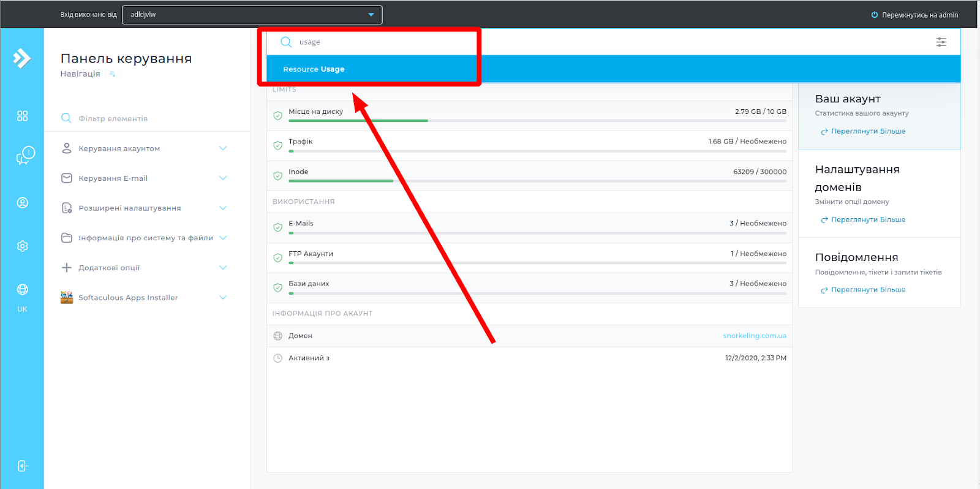
Task: Open the settings gear icon in sidebar
Action: pos(22,246)
